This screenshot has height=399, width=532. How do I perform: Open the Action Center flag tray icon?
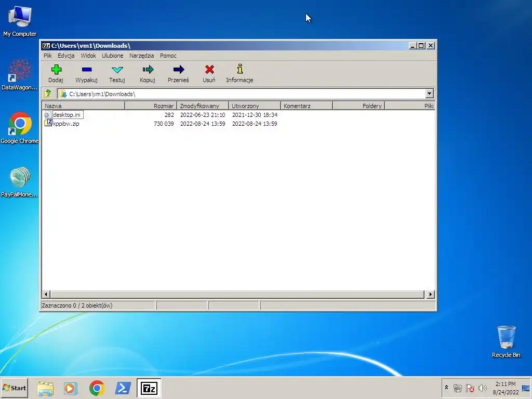coord(470,388)
